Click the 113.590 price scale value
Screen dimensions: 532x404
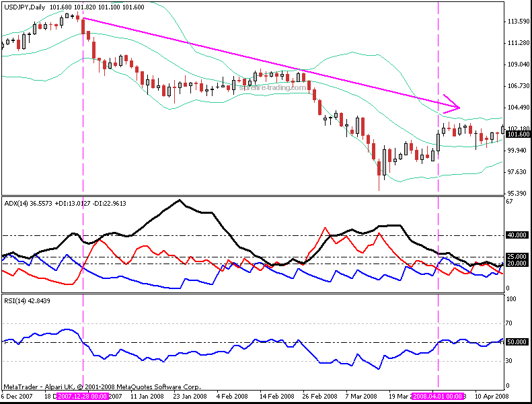519,22
